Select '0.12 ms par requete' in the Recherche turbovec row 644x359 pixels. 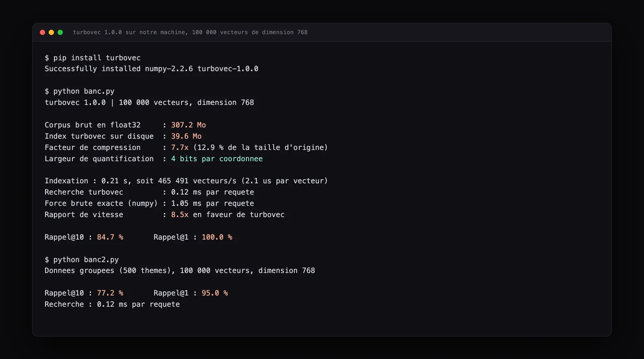(x=213, y=192)
